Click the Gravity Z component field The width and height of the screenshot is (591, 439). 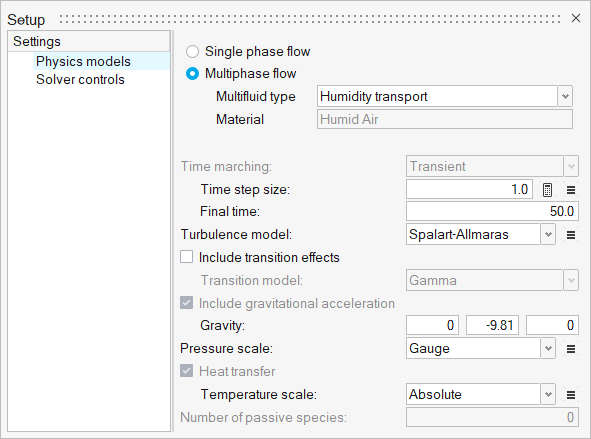(x=552, y=325)
